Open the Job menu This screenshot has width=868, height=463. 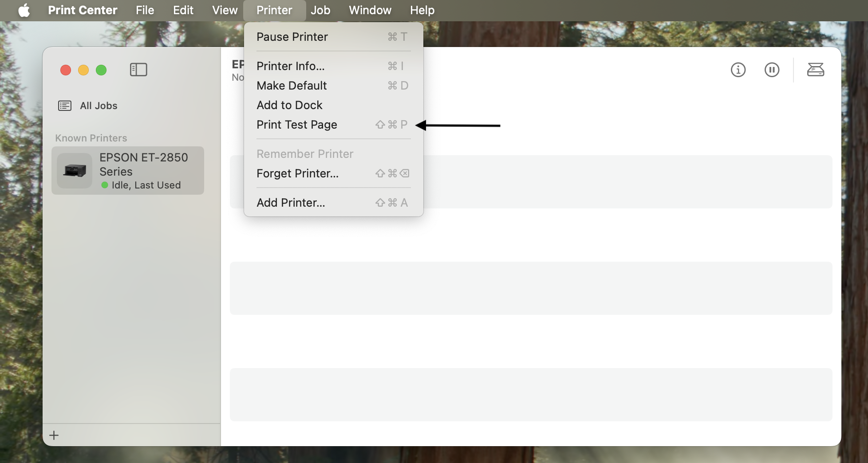pos(320,10)
